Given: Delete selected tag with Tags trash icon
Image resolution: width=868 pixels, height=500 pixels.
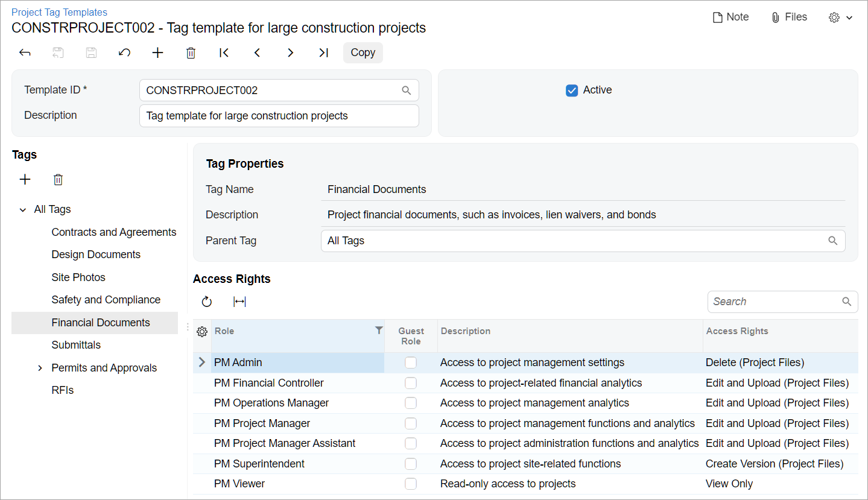Looking at the screenshot, I should click(58, 179).
